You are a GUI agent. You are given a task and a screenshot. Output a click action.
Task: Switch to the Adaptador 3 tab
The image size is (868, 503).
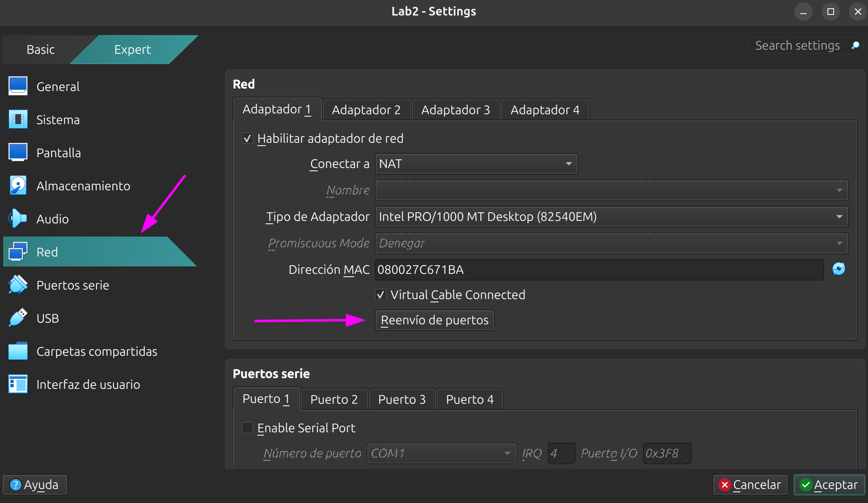(456, 110)
